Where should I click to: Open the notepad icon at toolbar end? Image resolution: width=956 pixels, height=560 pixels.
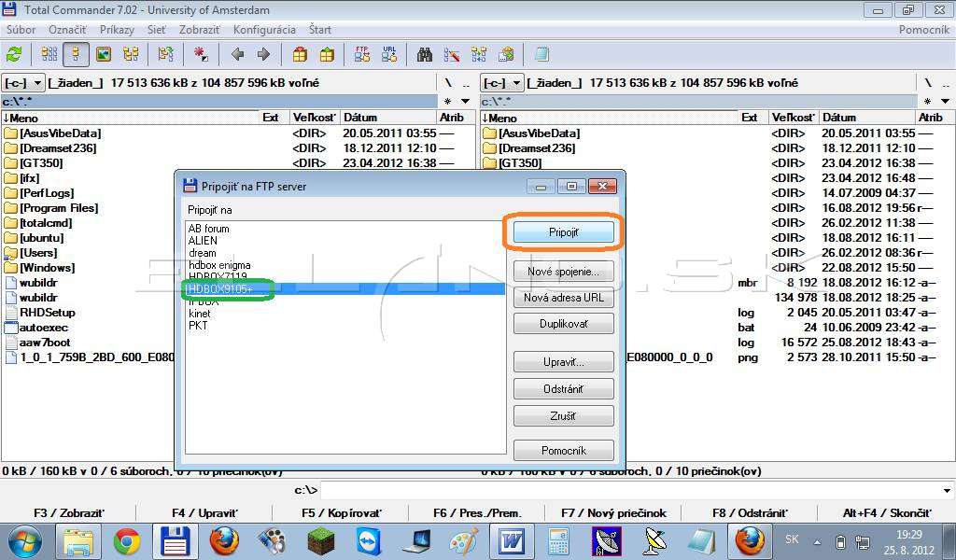(x=541, y=55)
